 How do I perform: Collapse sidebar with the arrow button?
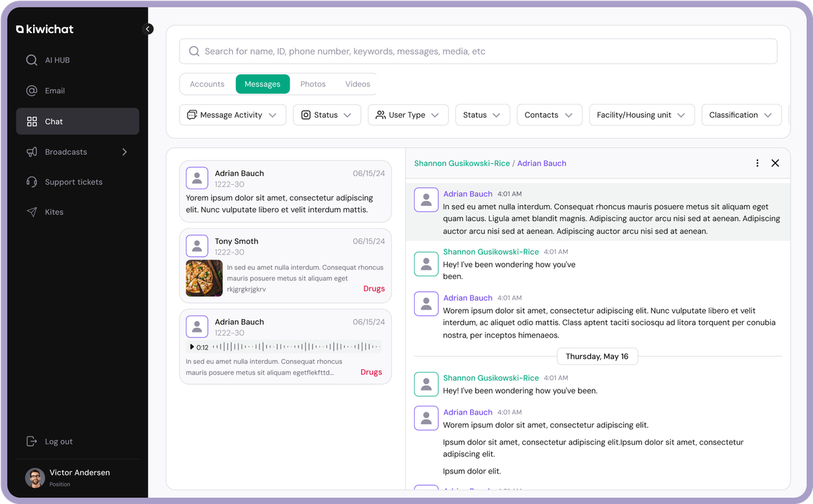148,29
